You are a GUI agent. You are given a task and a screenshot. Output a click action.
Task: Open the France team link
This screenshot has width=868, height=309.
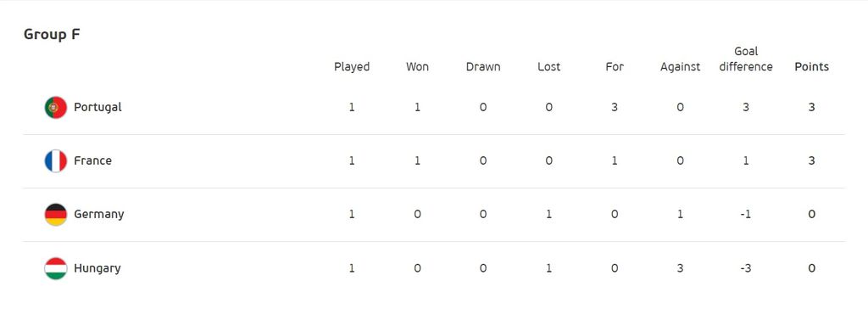click(x=93, y=161)
